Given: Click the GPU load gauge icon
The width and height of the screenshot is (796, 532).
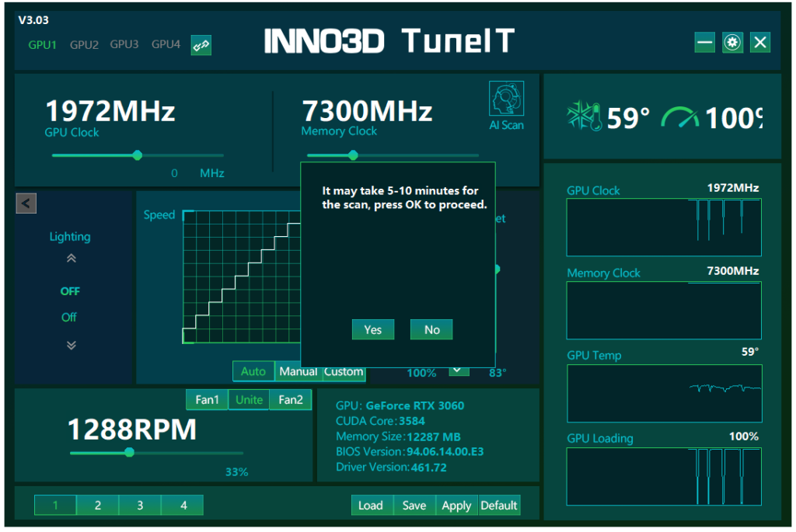Looking at the screenshot, I should [680, 117].
